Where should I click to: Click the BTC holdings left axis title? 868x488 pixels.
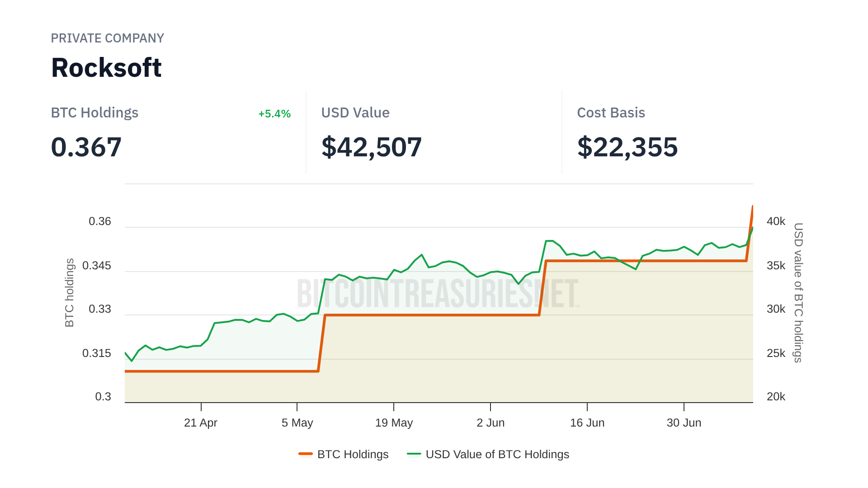coord(69,292)
